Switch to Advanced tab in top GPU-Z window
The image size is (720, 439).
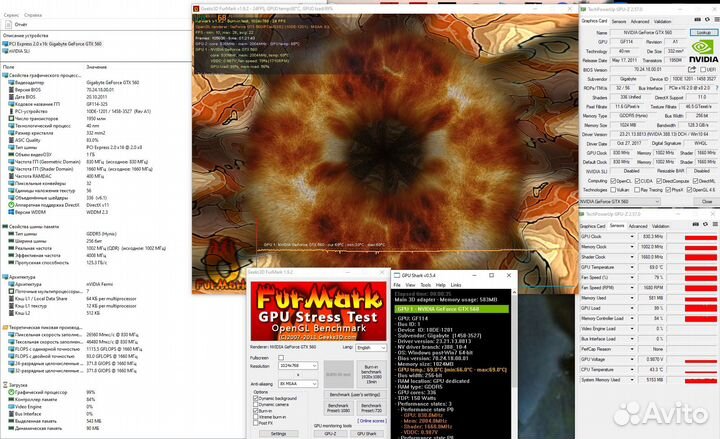[x=640, y=21]
